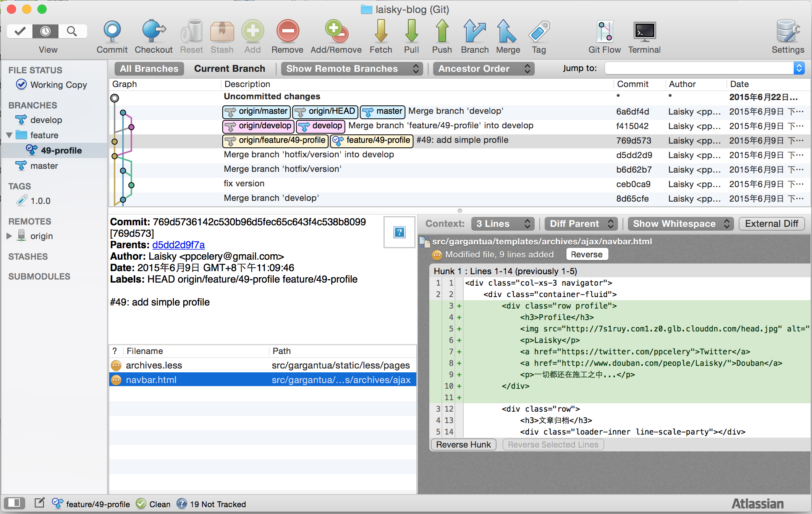The height and width of the screenshot is (514, 812).
Task: Select the All Branches tab
Action: click(149, 69)
